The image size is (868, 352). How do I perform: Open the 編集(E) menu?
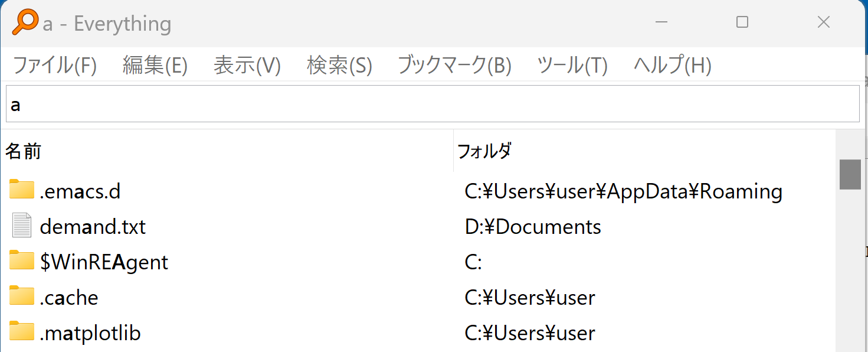(x=155, y=65)
